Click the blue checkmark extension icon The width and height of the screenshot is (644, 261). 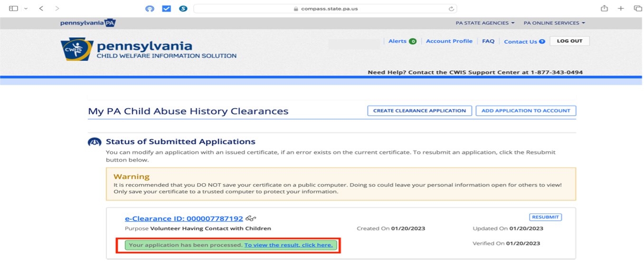166,9
